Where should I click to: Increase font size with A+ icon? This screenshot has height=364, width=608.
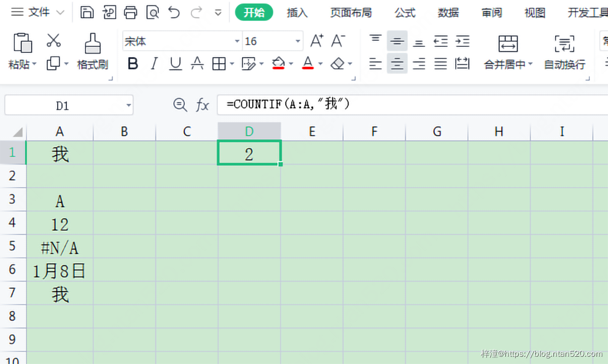tap(317, 41)
